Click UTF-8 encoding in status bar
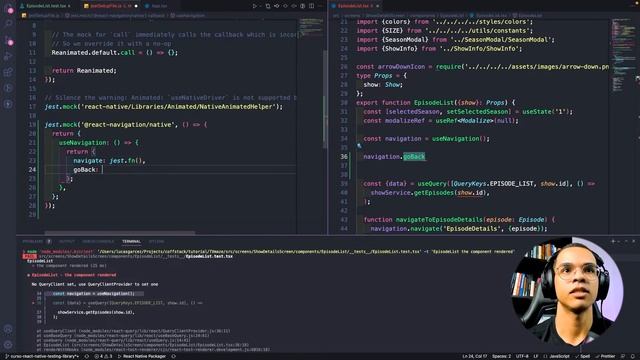 pyautogui.click(x=522, y=356)
